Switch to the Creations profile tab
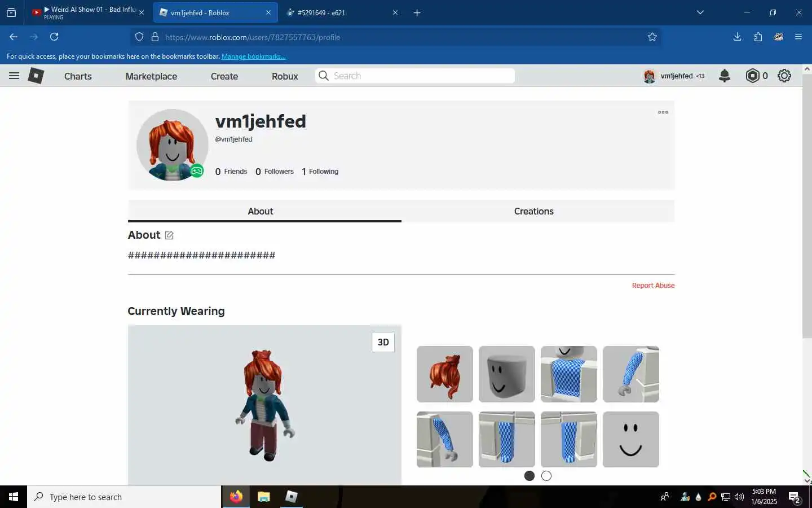The image size is (812, 508). [x=533, y=211]
